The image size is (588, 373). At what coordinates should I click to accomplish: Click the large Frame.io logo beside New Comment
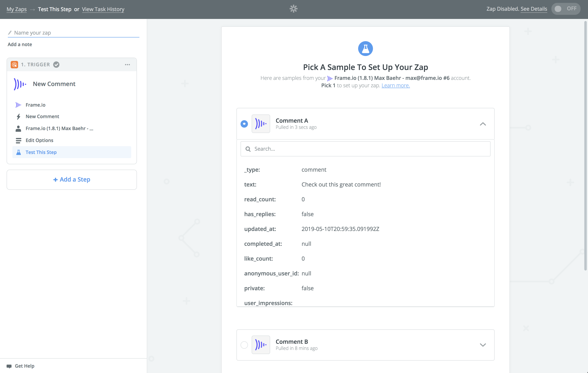[x=20, y=84]
